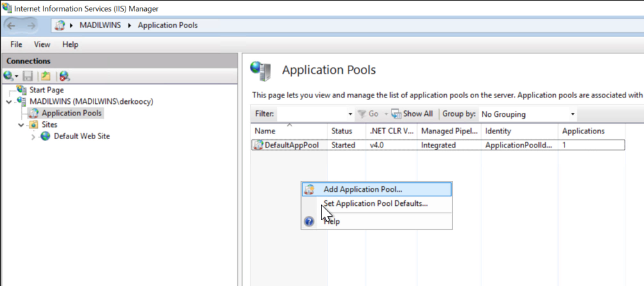This screenshot has width=644, height=286.
Task: Expand the Default Web Site node
Action: 33,137
